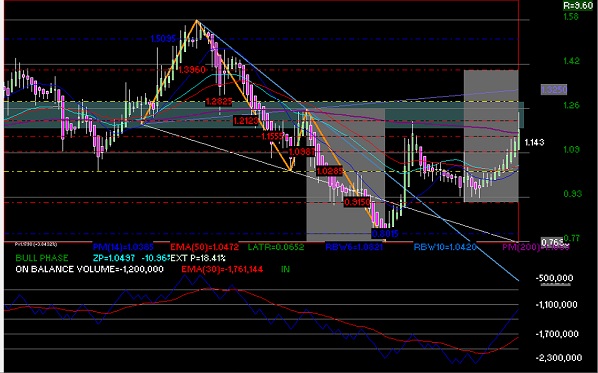Click the PM(14)=1.0385 indicator readout

(123, 247)
